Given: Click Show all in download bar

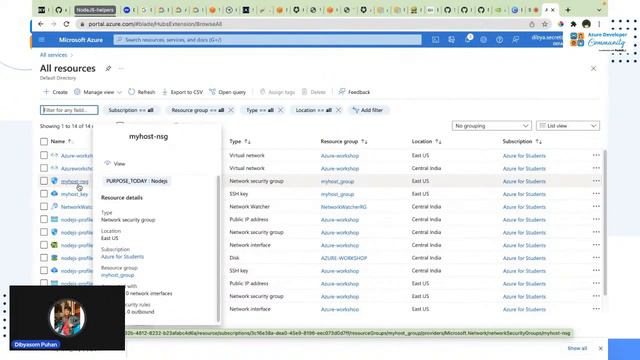Looking at the screenshot, I should 577,348.
